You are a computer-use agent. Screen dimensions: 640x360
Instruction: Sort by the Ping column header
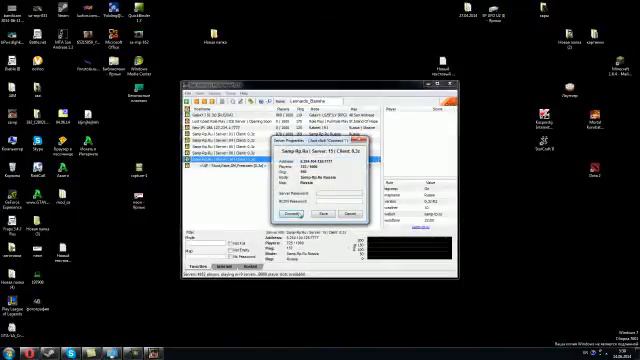click(301, 109)
